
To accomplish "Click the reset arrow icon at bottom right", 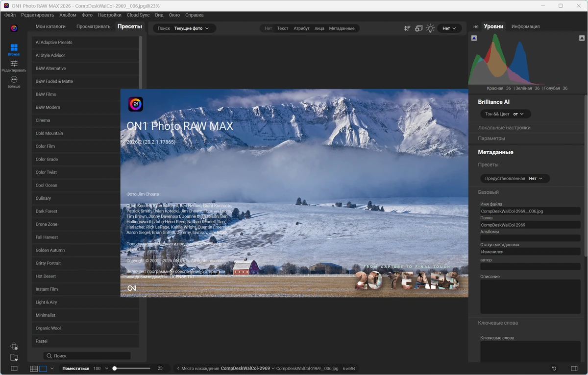I will (554, 369).
